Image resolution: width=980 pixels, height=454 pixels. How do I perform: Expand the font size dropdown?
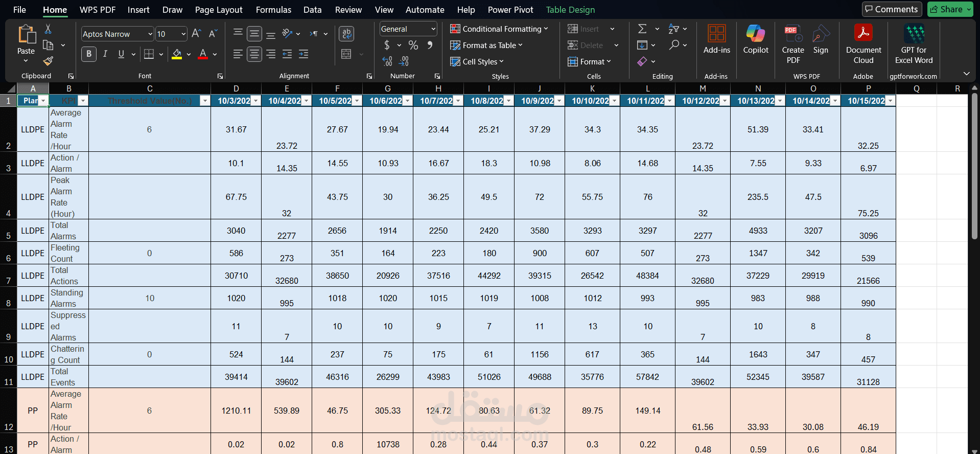tap(184, 34)
